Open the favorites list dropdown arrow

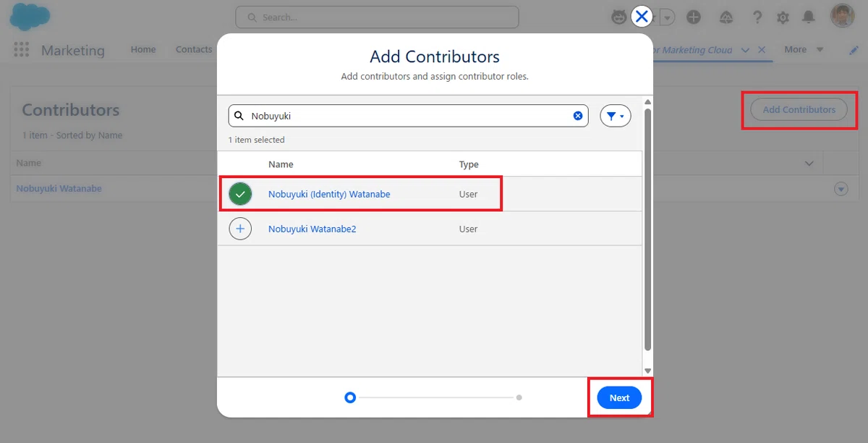(x=667, y=17)
